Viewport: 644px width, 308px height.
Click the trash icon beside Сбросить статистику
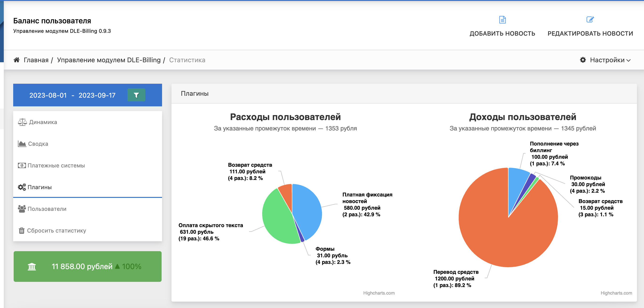click(x=21, y=230)
